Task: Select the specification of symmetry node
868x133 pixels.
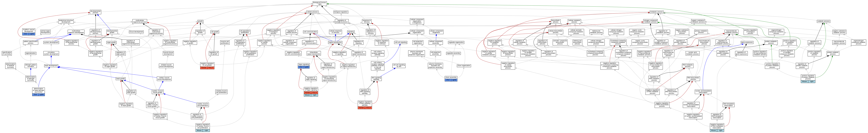Action: (x=7, y=53)
